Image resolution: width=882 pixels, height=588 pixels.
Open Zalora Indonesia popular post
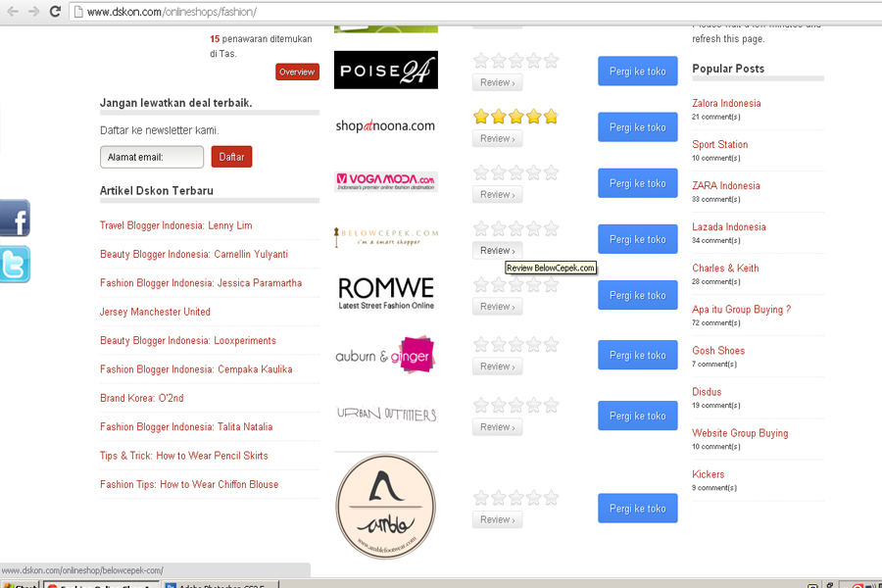point(726,103)
